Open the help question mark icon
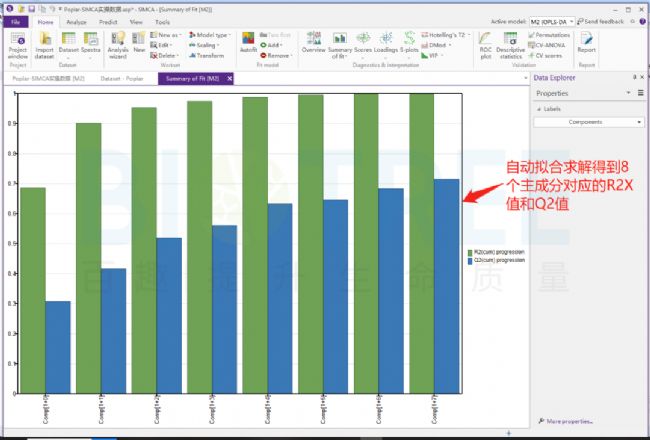The height and width of the screenshot is (440, 650). tap(643, 21)
